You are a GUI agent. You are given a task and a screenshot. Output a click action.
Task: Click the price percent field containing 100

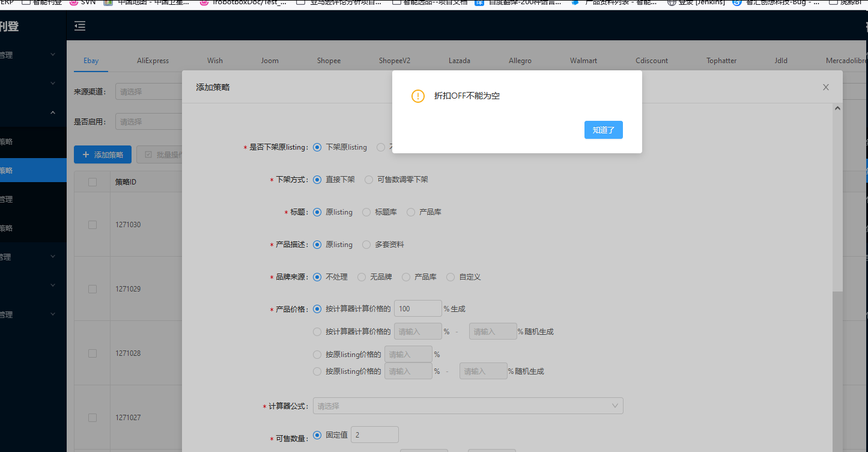tap(418, 308)
